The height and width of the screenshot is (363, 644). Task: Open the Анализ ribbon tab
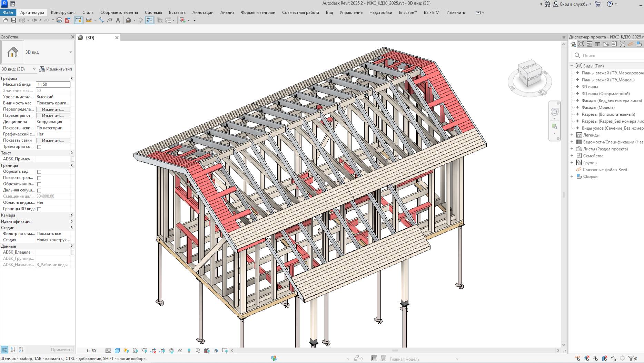tap(227, 12)
